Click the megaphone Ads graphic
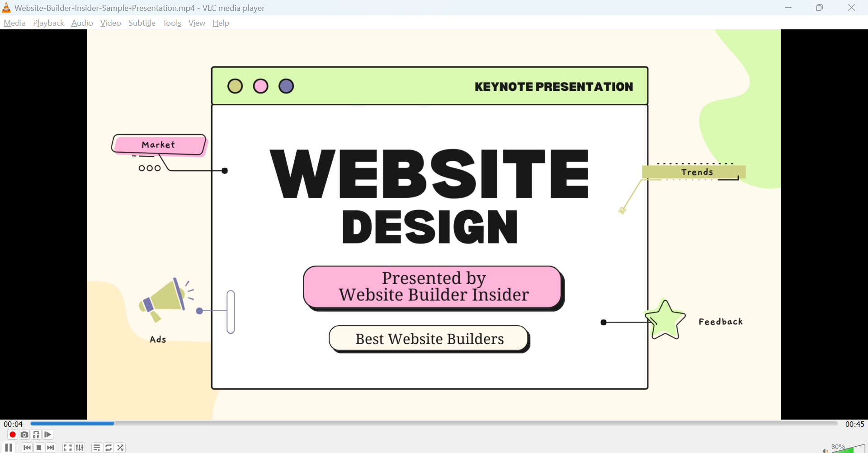 (x=167, y=299)
